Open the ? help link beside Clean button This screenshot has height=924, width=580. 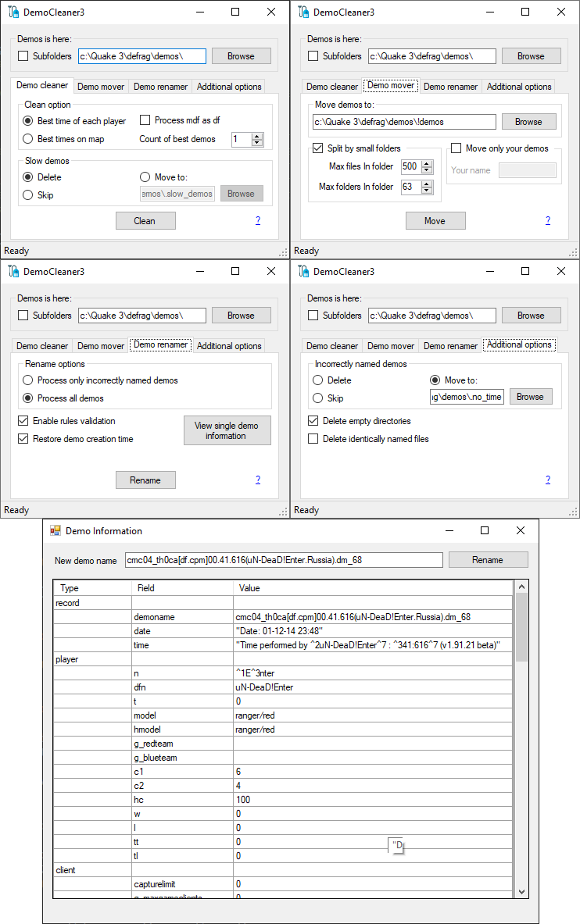[258, 220]
